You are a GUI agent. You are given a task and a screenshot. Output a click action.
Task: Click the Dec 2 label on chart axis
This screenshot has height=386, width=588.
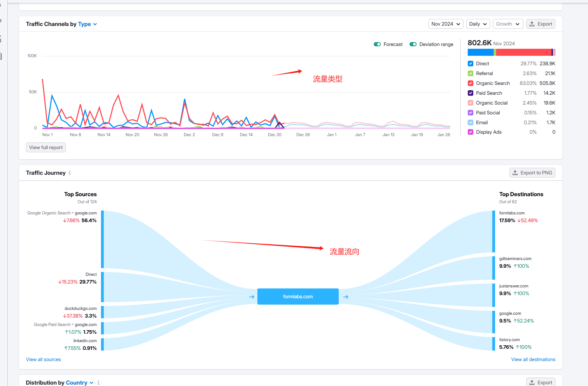(189, 135)
